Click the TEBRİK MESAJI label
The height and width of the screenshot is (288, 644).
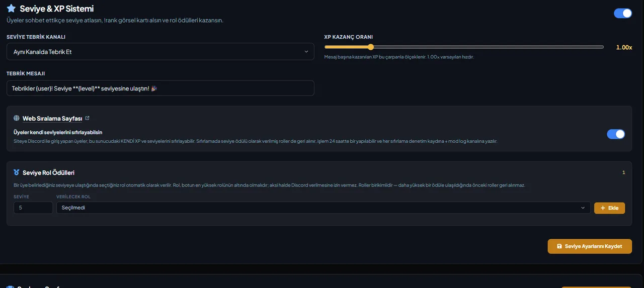[x=26, y=73]
